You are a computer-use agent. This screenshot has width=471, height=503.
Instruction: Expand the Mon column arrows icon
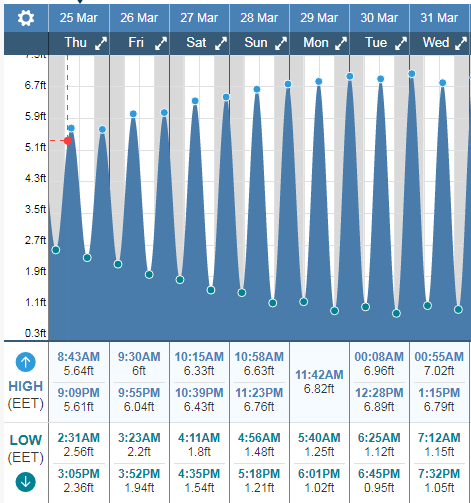(341, 43)
